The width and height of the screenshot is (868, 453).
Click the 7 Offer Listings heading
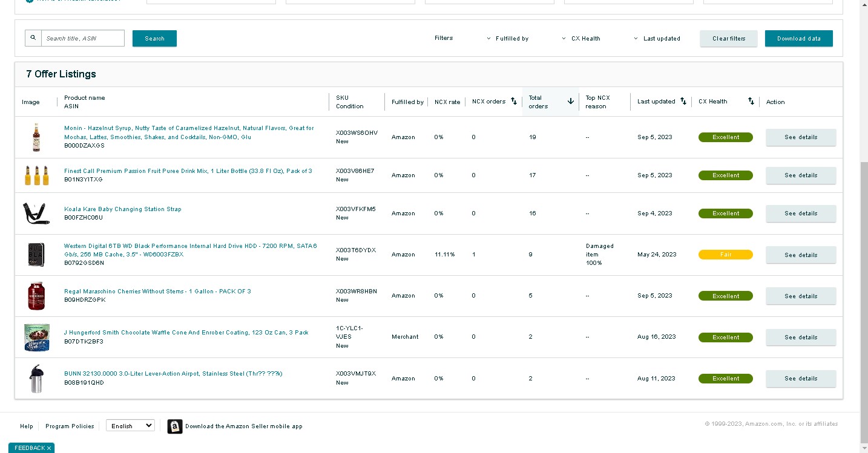coord(61,74)
